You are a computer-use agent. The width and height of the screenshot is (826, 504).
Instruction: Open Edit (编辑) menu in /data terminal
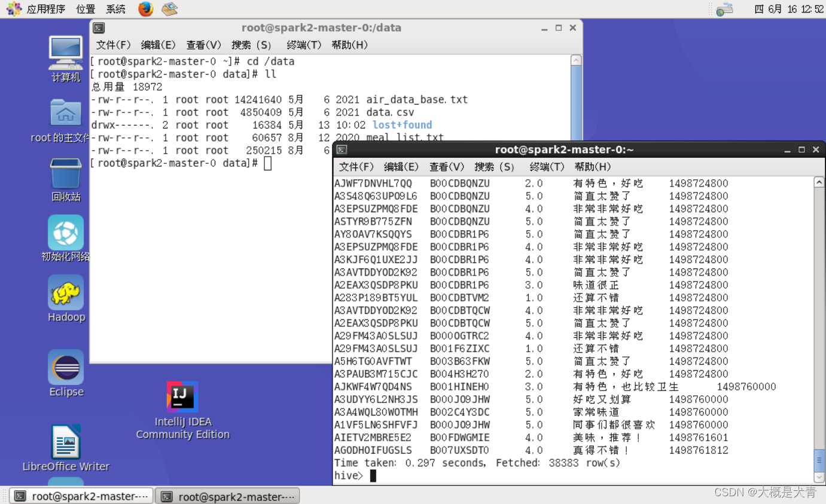tap(159, 45)
